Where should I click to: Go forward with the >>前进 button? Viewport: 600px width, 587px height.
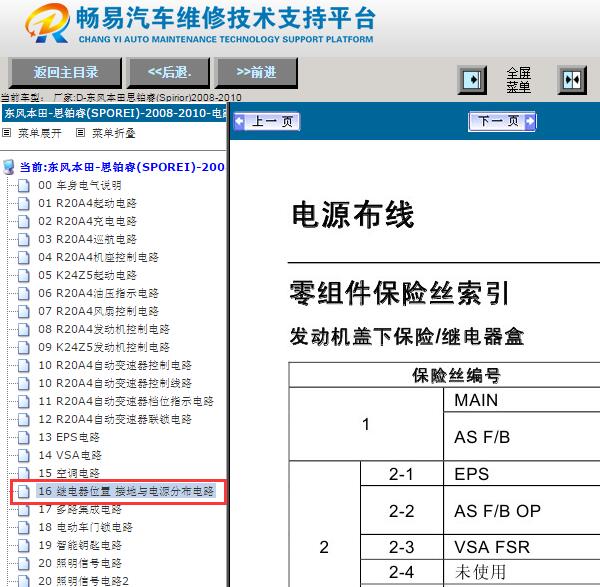click(256, 72)
